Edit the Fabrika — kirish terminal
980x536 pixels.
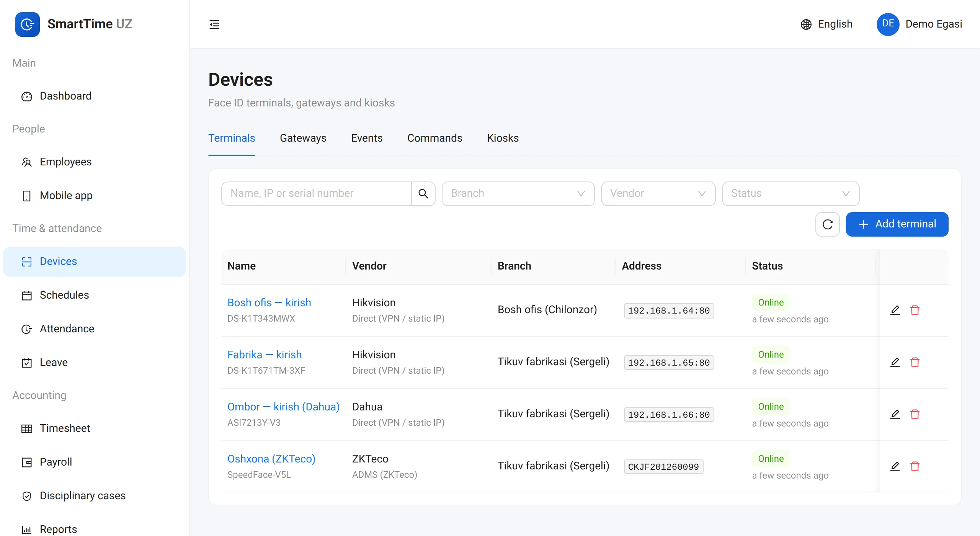coord(895,362)
